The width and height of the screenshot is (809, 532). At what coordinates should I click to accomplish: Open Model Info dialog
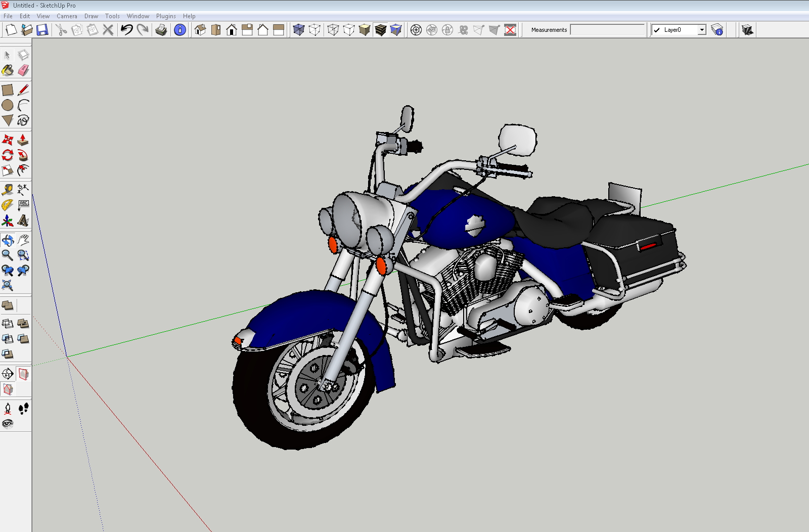[x=180, y=30]
